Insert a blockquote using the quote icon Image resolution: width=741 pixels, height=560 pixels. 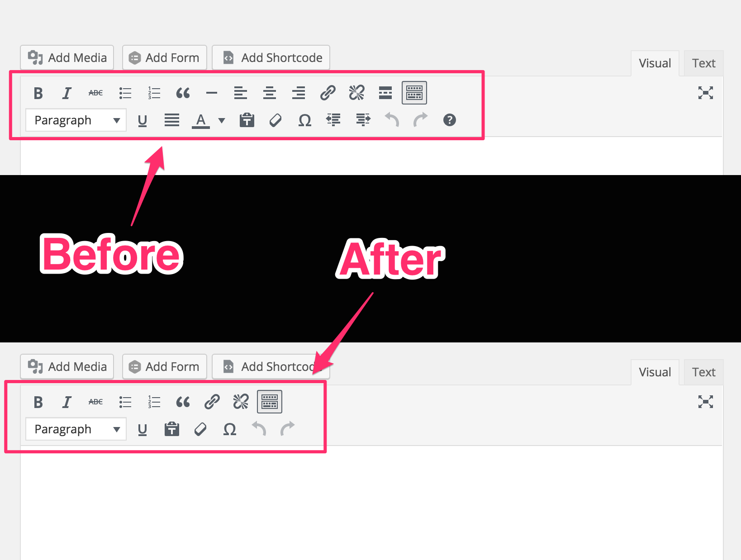click(x=183, y=93)
